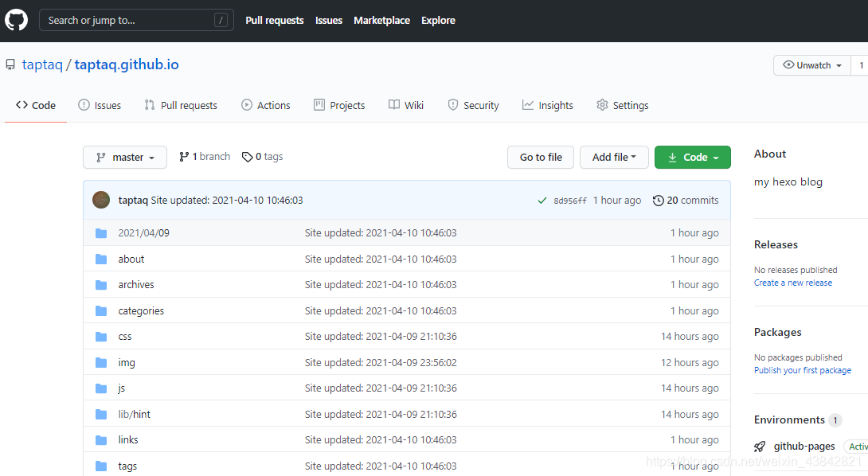
Task: Open Issues in top navigation
Action: coord(329,21)
